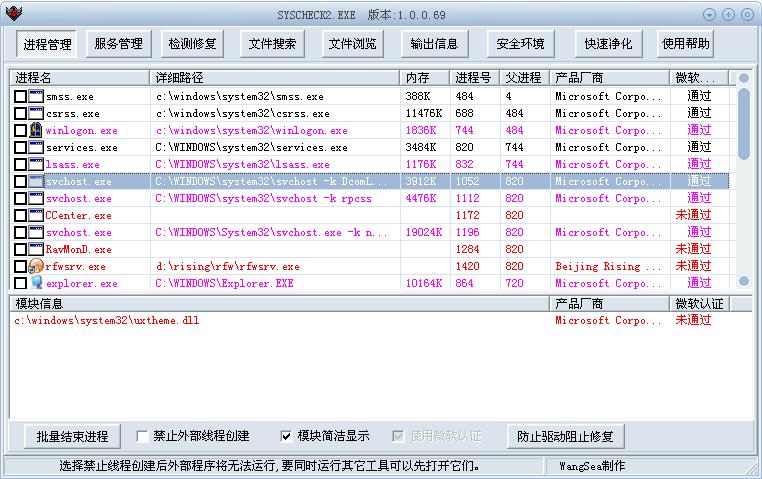Click the lsass.exe process icon

(x=36, y=164)
